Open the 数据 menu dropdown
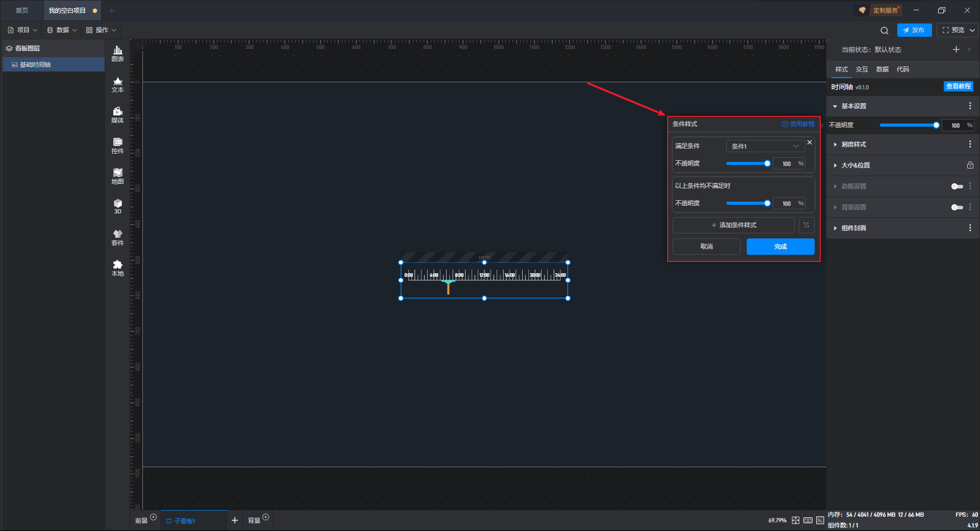Viewport: 980px width, 531px height. click(x=62, y=30)
